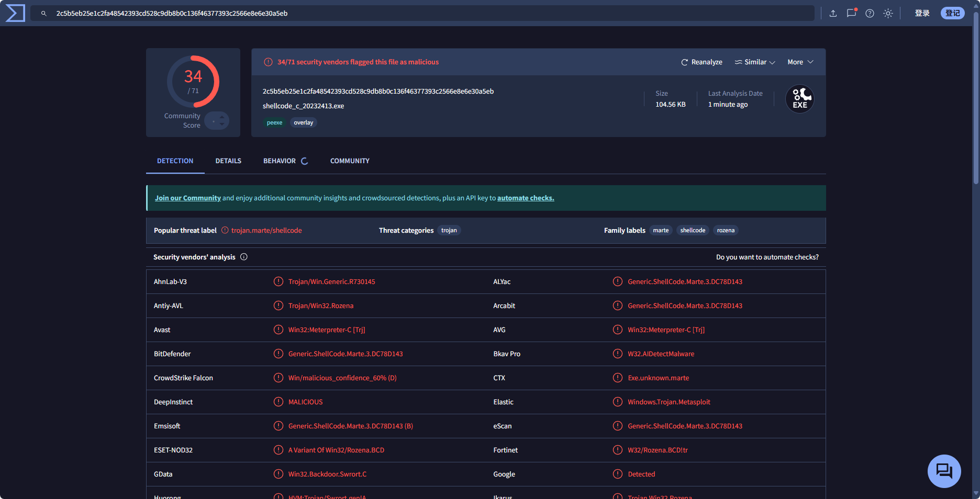Click alert icon in the Avast row
This screenshot has height=499, width=980.
click(279, 330)
